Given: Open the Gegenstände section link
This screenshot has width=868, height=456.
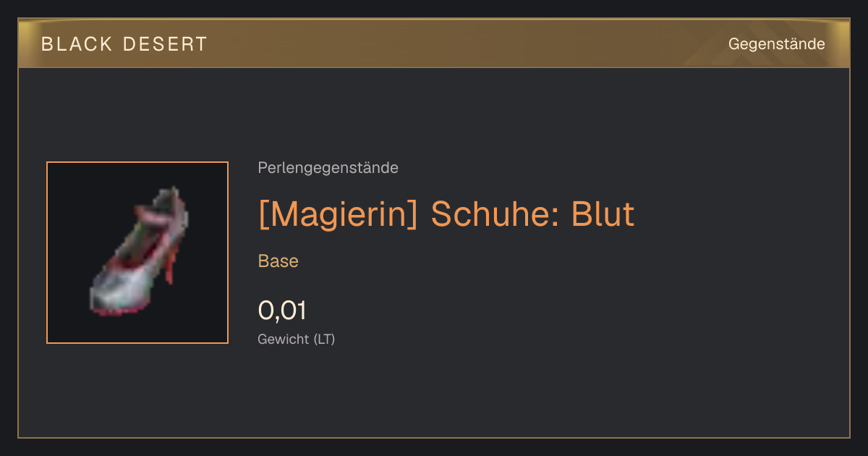Looking at the screenshot, I should click(x=776, y=44).
